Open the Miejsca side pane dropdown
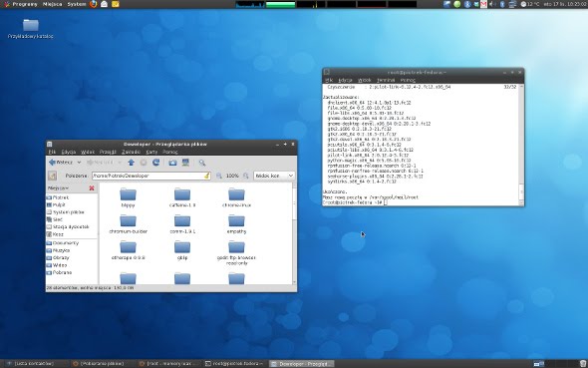This screenshot has height=368, width=588. [58, 187]
